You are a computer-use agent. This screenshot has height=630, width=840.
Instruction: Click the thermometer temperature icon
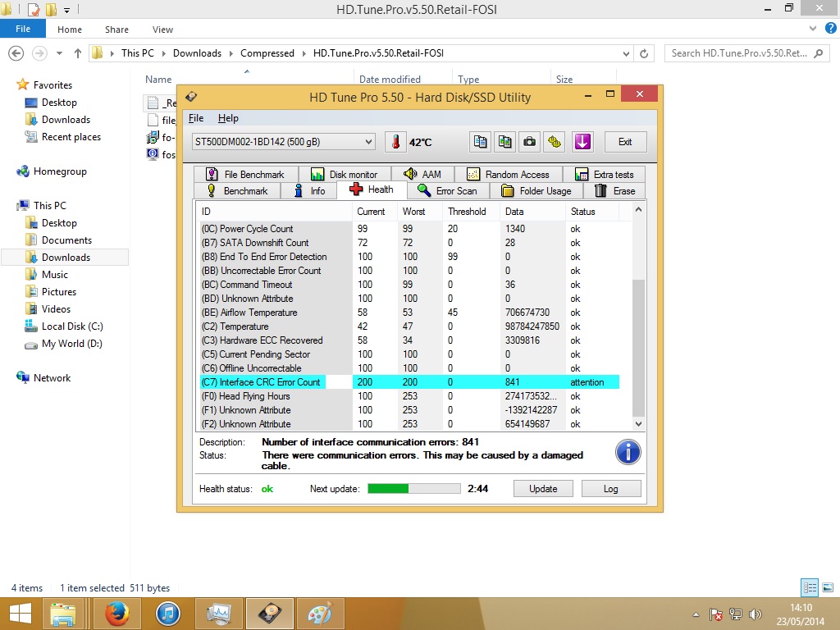tap(395, 142)
